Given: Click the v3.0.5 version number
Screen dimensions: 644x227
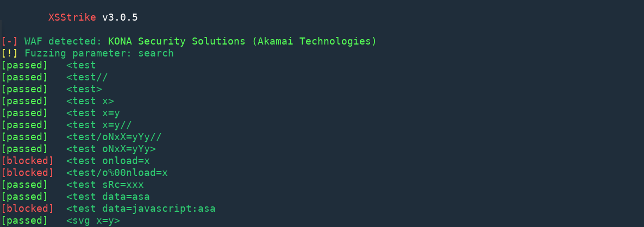Looking at the screenshot, I should 120,17.
